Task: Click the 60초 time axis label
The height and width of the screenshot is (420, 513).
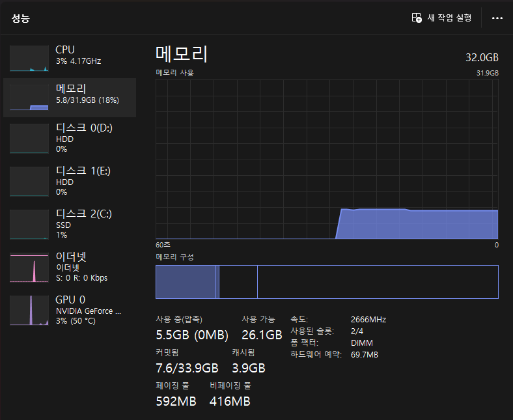Action: pos(163,245)
